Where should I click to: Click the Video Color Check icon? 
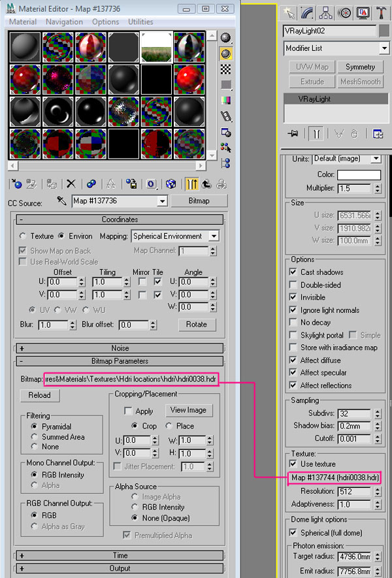pyautogui.click(x=225, y=101)
